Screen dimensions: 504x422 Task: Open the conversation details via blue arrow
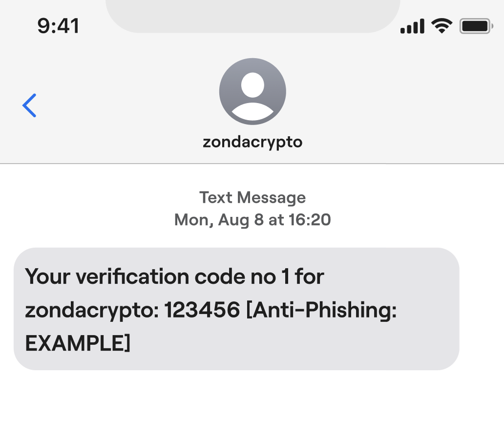[x=29, y=105]
